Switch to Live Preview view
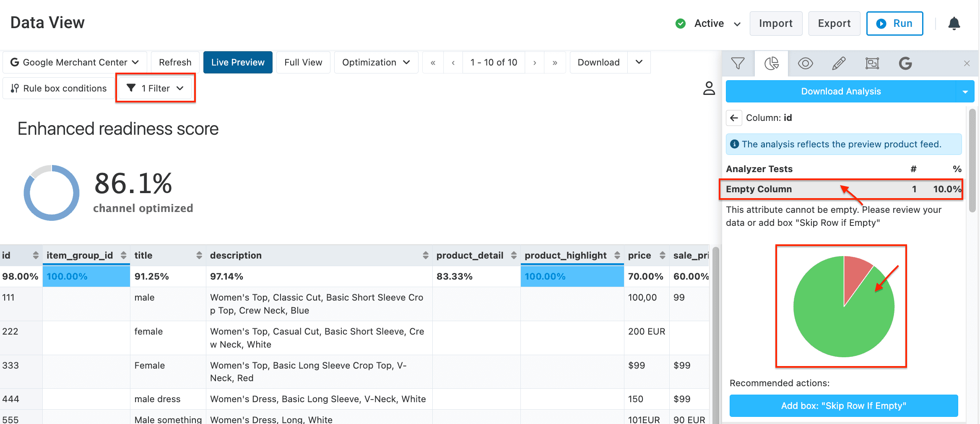The width and height of the screenshot is (980, 424). pyautogui.click(x=238, y=63)
